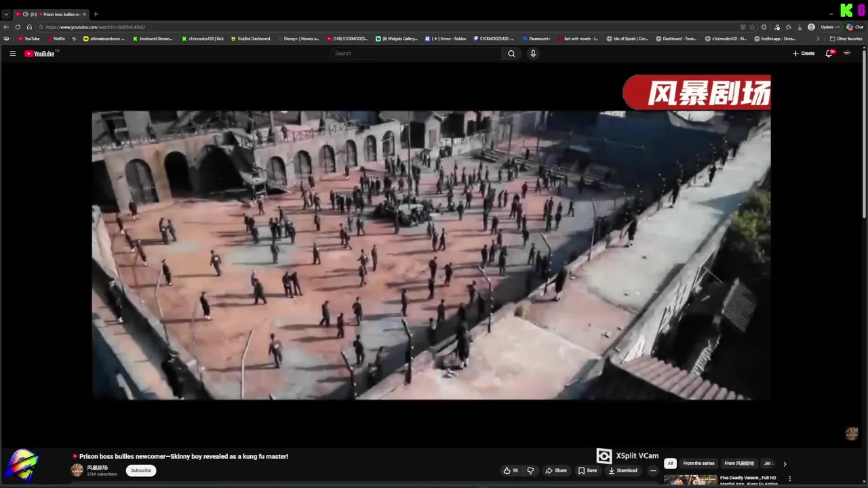Open the YouTube bookmark
Viewport: 868px width, 488px height.
click(28, 39)
